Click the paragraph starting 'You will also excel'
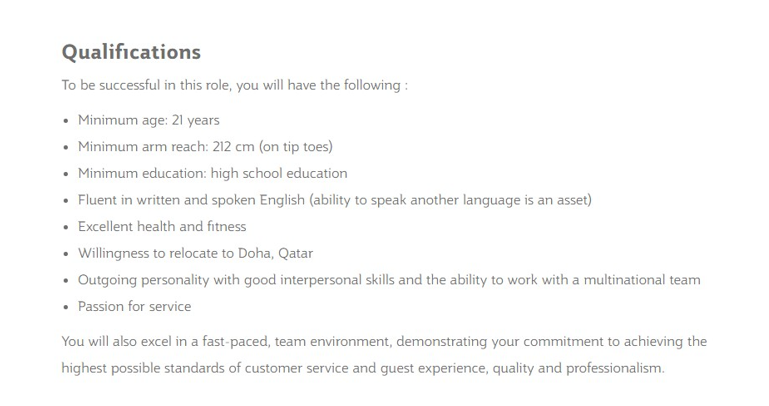Viewport: 769px width, 406px height. (384, 355)
